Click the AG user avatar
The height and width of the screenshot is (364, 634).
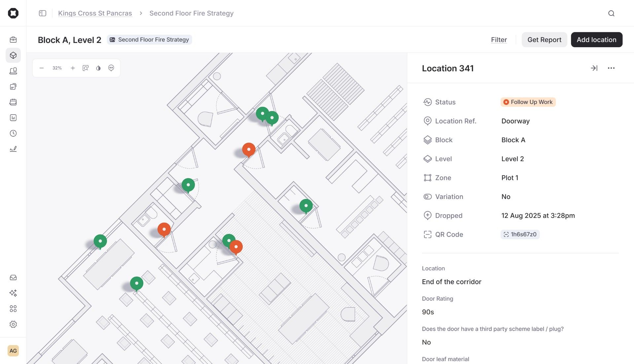(13, 350)
